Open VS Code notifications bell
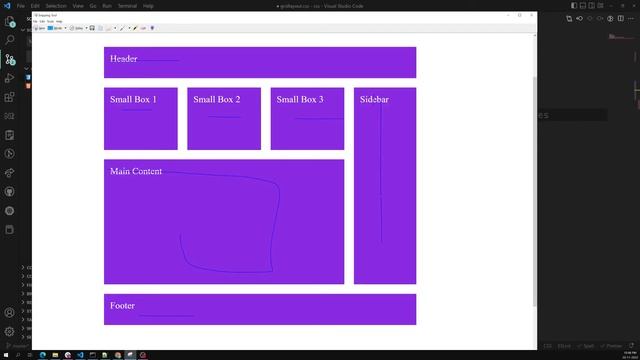Viewport: 640px width, 360px height. [631, 346]
